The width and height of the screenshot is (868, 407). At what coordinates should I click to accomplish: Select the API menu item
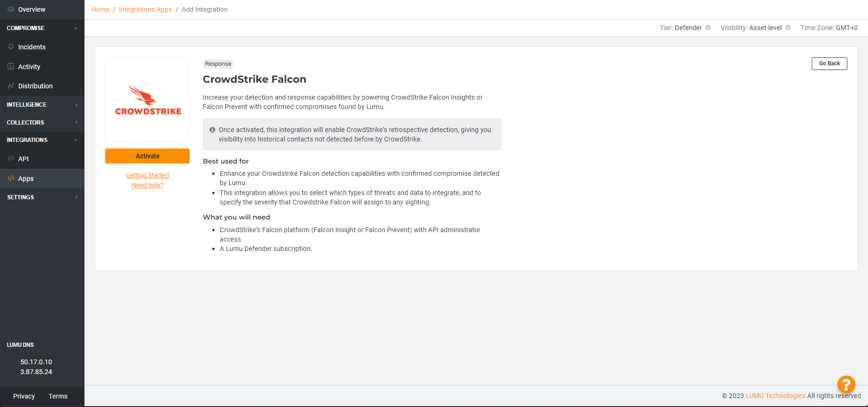click(42, 159)
